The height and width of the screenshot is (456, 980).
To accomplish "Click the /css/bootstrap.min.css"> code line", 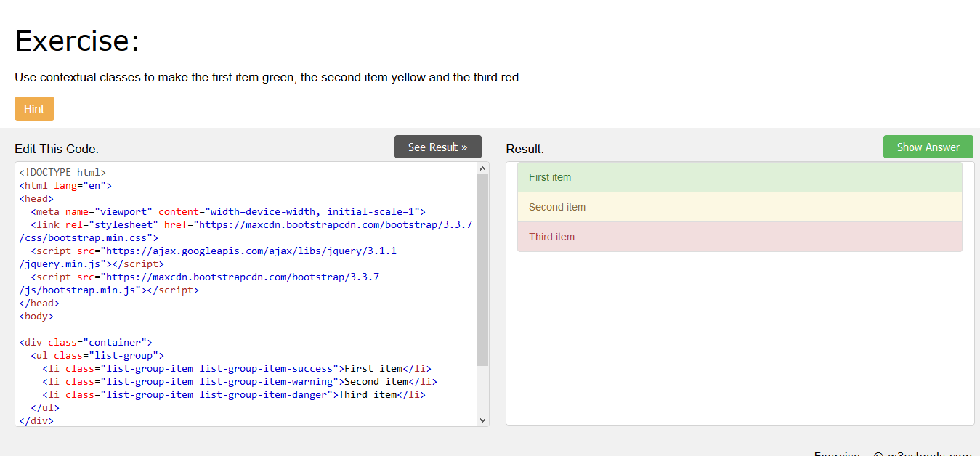I will pyautogui.click(x=89, y=237).
